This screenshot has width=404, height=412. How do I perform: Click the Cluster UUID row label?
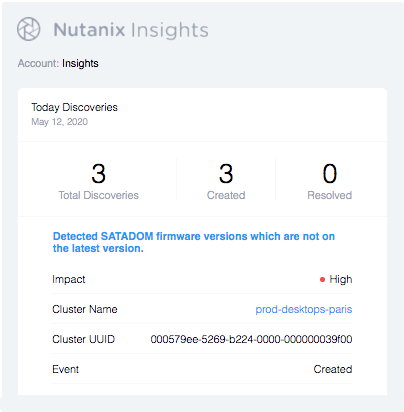pos(83,339)
